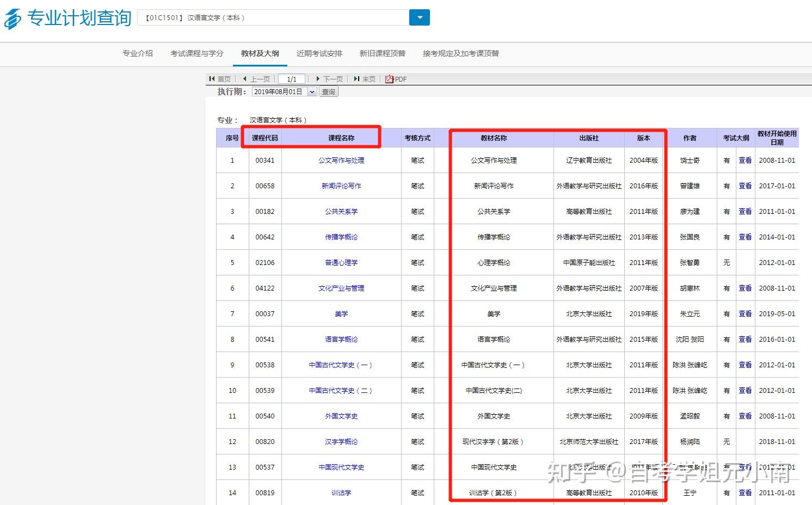View syllabus (查看) for course 00037

click(x=745, y=314)
